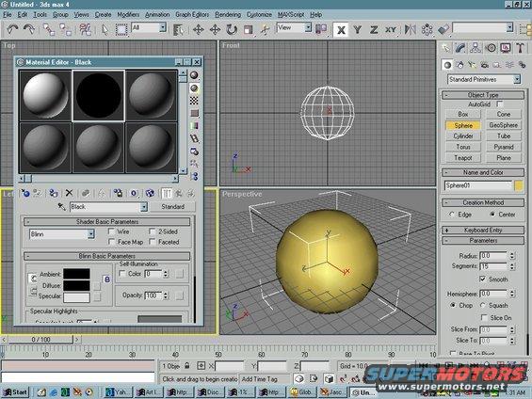The width and height of the screenshot is (532, 399).
Task: Collapse the Shader Basic Parameters rollout
Action: pyautogui.click(x=107, y=222)
